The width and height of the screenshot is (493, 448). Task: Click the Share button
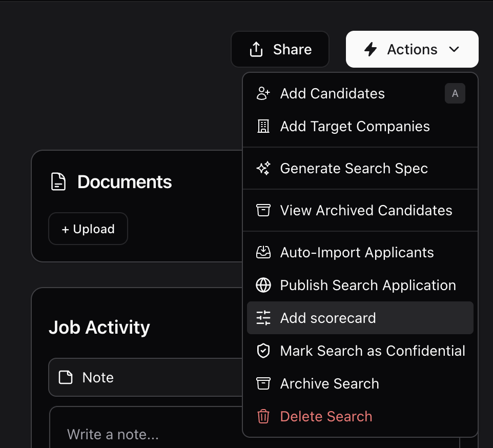[280, 49]
